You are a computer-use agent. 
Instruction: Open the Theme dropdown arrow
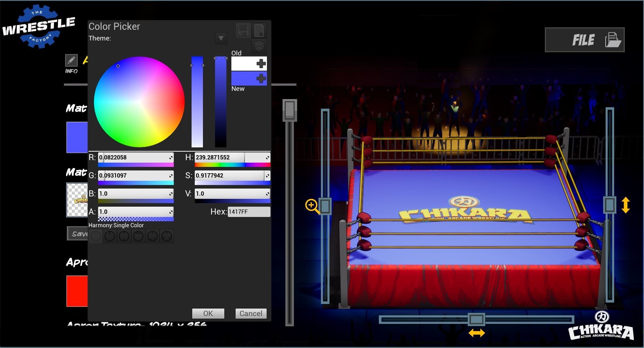coord(221,38)
